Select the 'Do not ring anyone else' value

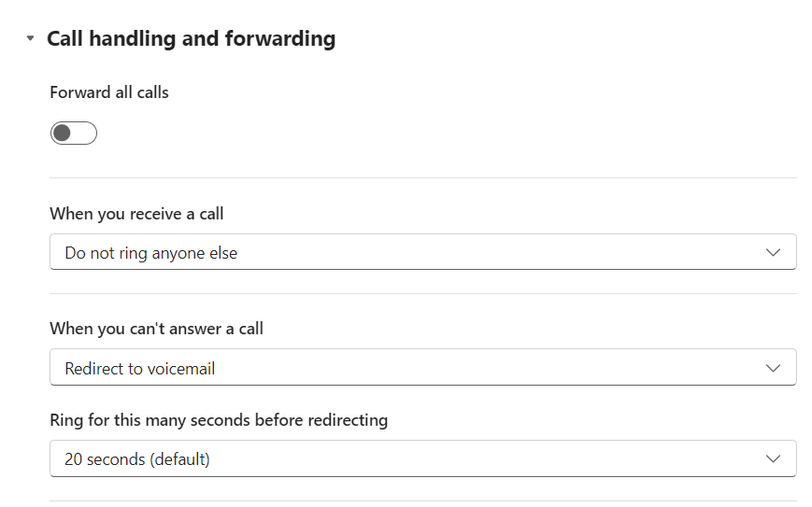150,253
